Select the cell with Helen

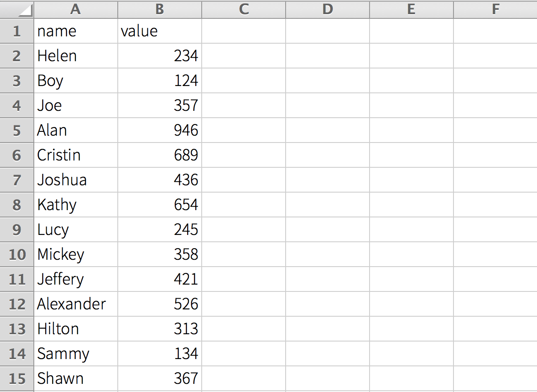pyautogui.click(x=76, y=56)
